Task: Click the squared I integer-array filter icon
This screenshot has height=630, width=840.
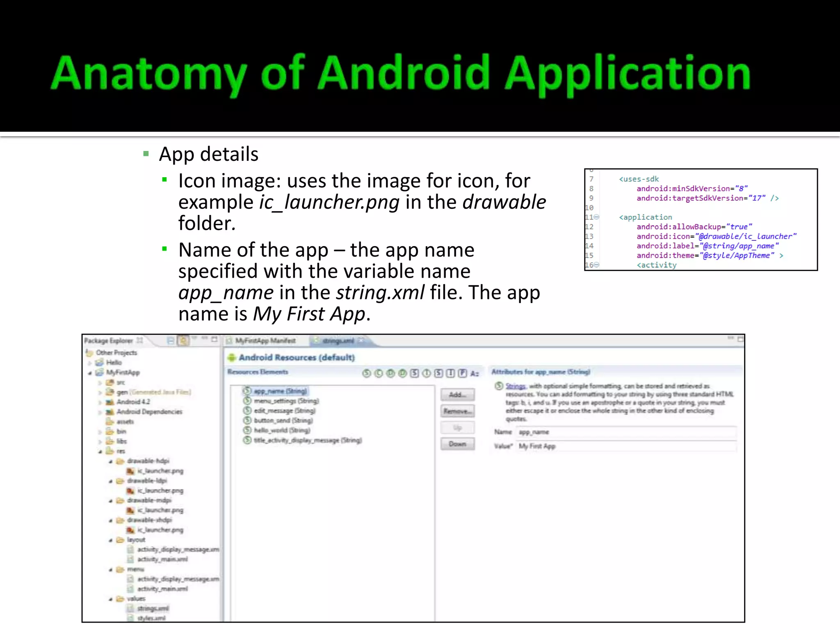Action: (x=450, y=373)
